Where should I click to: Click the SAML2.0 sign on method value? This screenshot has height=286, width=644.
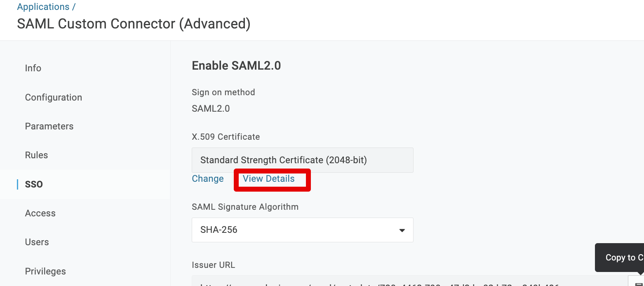pos(211,109)
